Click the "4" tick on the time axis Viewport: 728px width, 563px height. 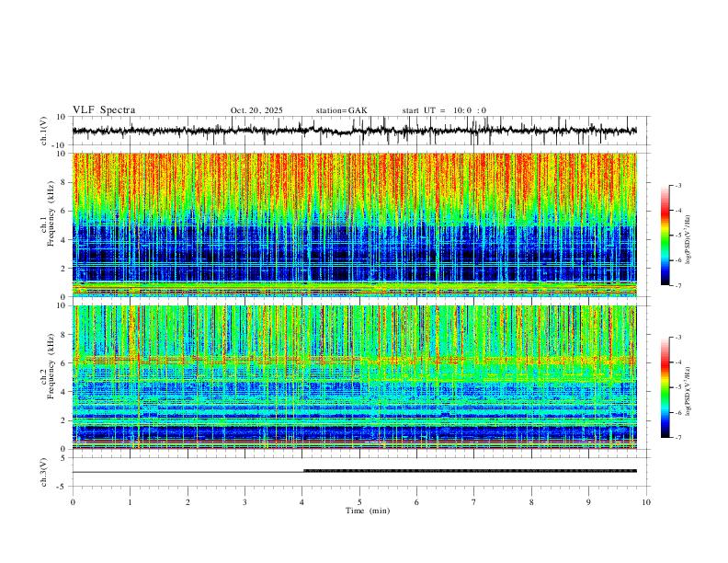coord(302,502)
